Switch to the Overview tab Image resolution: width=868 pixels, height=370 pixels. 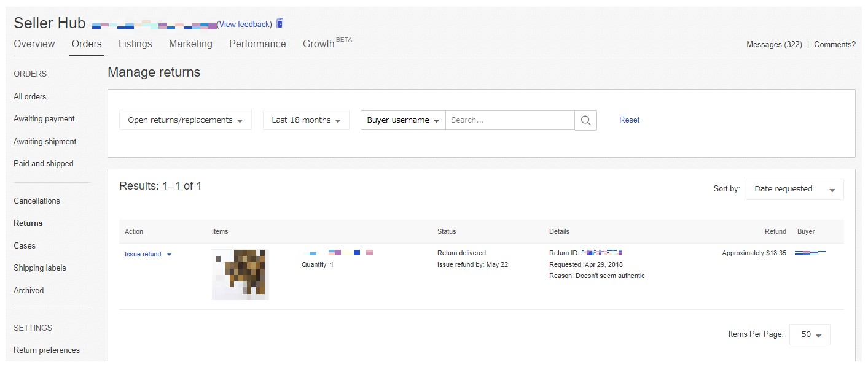point(34,44)
